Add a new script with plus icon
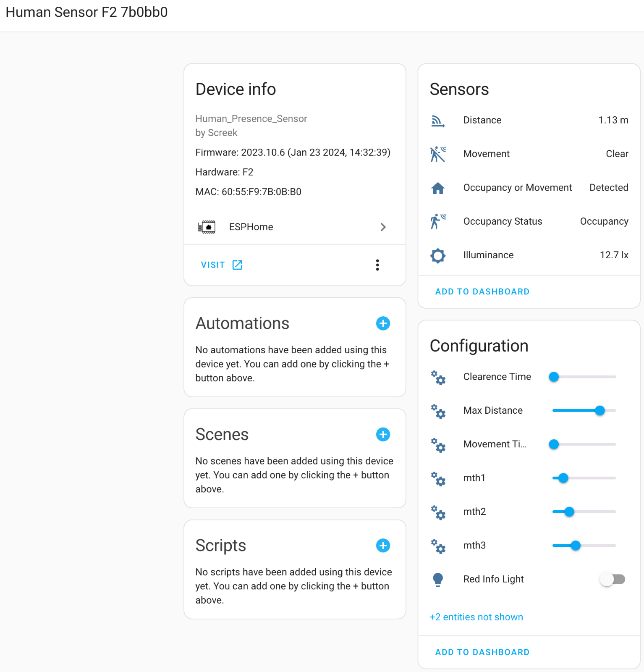The height and width of the screenshot is (672, 644). point(383,546)
